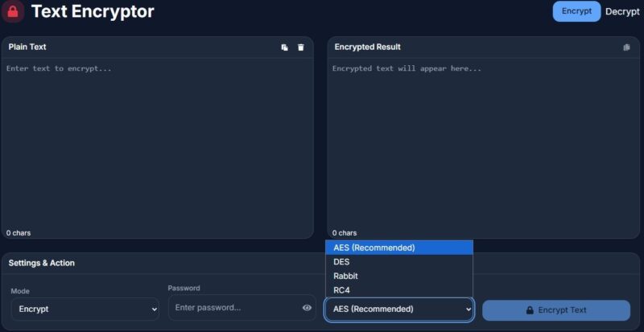Click inside the Plain Text entry area
The width and height of the screenshot is (644, 332).
pyautogui.click(x=157, y=145)
